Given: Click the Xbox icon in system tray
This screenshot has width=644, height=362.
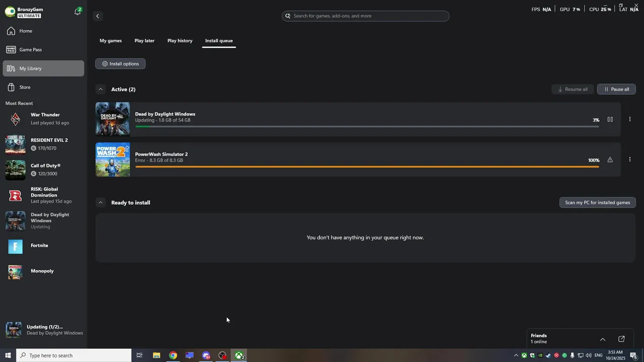Looking at the screenshot, I should [524, 355].
